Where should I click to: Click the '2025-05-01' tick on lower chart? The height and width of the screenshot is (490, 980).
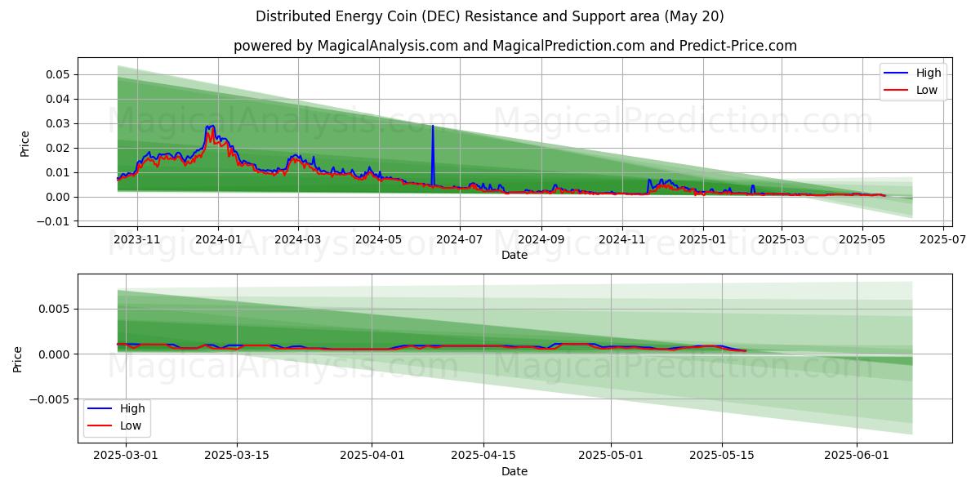coord(611,456)
